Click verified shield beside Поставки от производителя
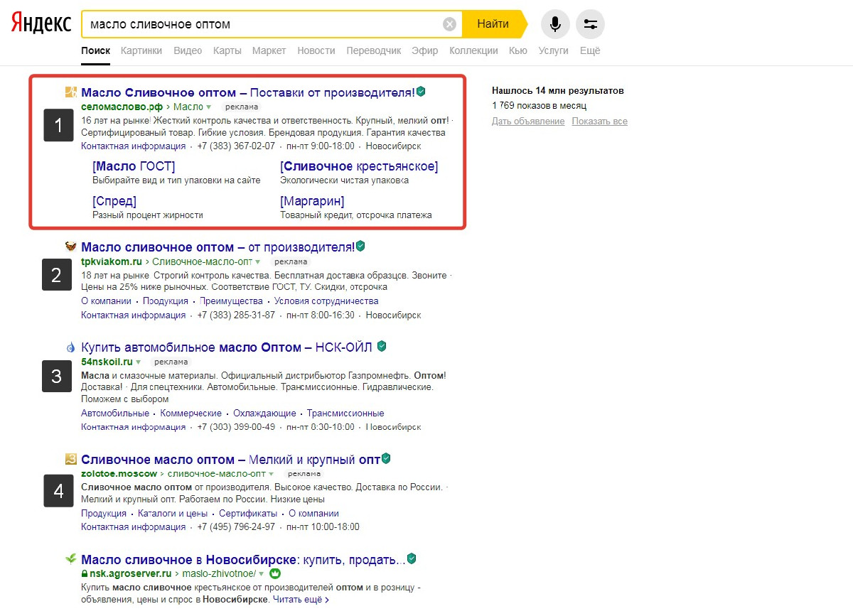Viewport: 853px width, 616px height. (421, 92)
